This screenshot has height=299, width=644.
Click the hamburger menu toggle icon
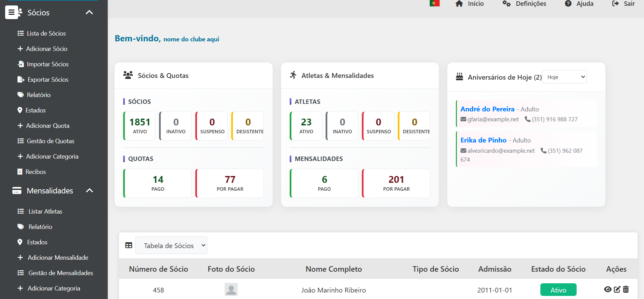[12, 12]
